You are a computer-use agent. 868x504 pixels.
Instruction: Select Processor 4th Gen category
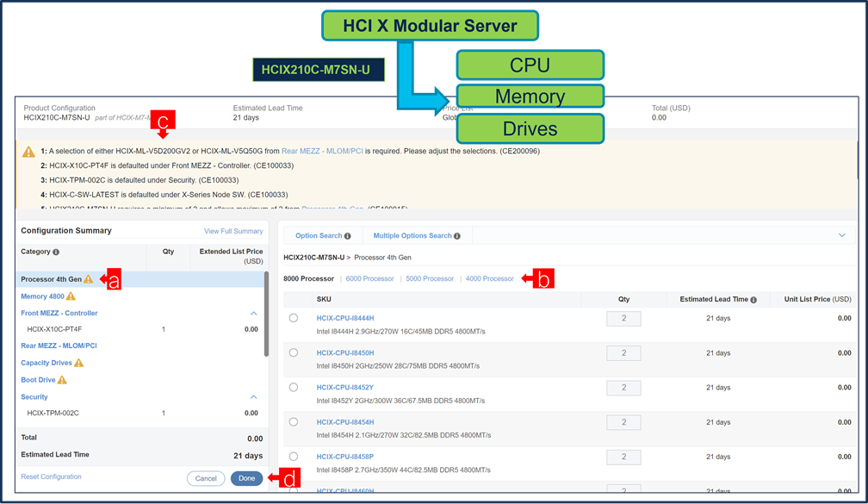(52, 279)
